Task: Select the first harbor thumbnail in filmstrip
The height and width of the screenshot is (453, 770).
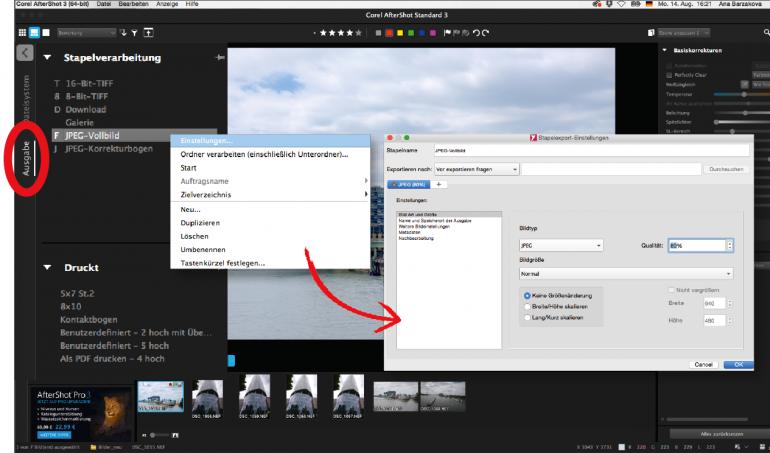Action: pos(161,396)
